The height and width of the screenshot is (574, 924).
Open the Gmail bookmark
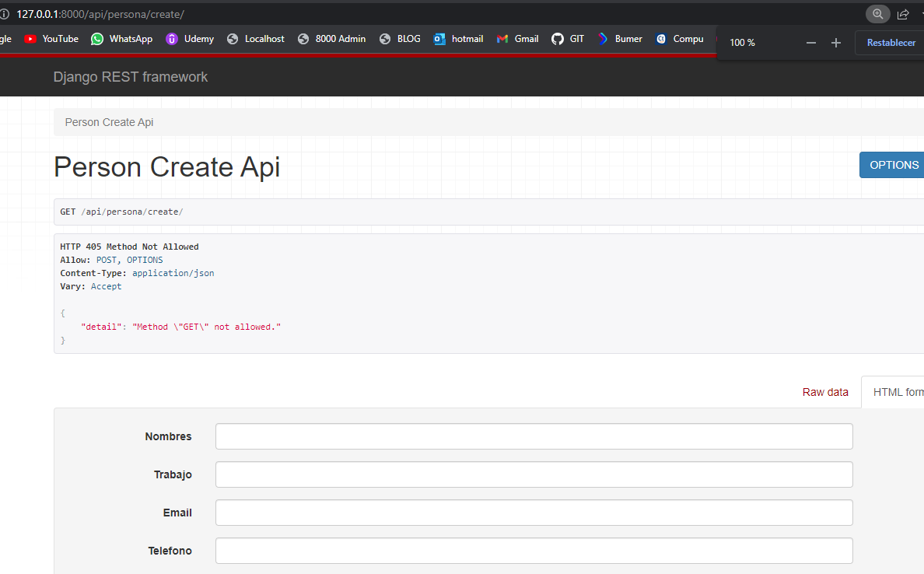pos(518,39)
